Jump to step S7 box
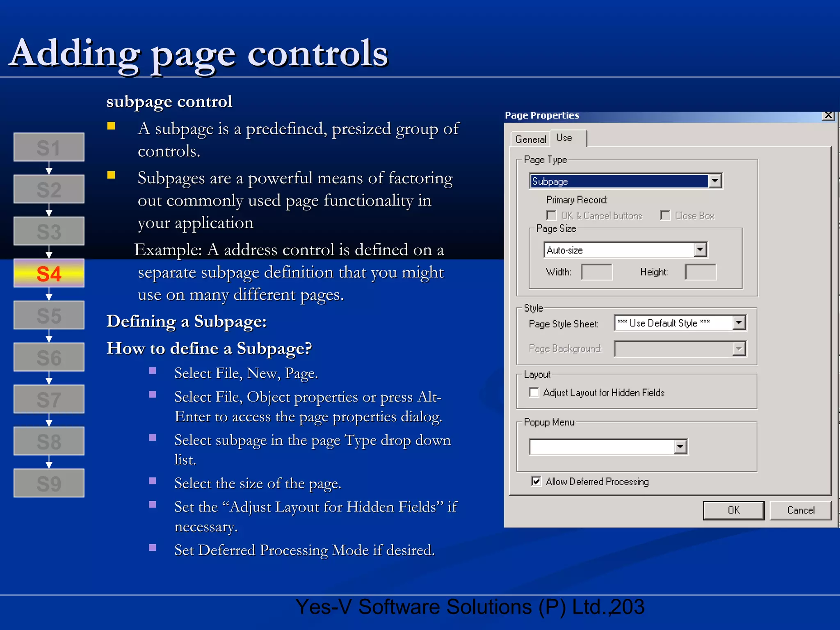This screenshot has height=630, width=840. 49,399
